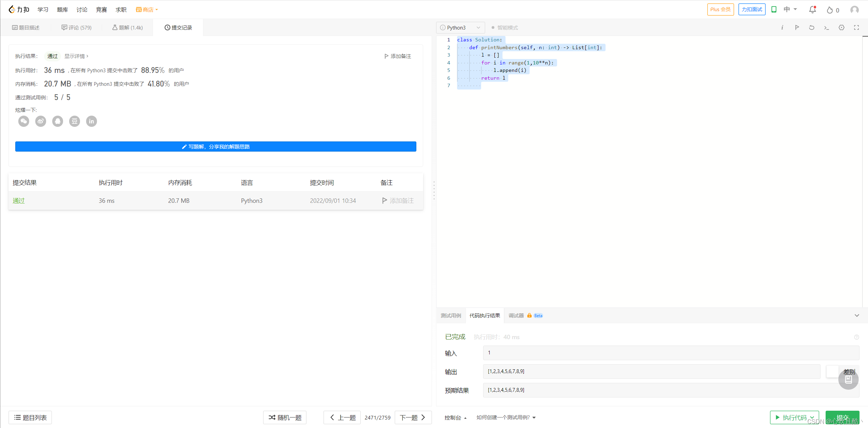Open notifications bell icon
This screenshot has width=868, height=428.
[x=812, y=9]
